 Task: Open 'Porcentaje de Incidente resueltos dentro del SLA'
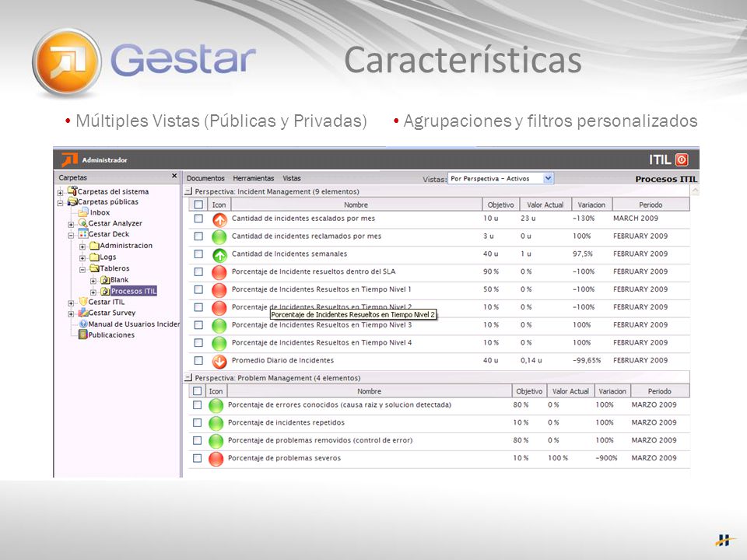314,271
